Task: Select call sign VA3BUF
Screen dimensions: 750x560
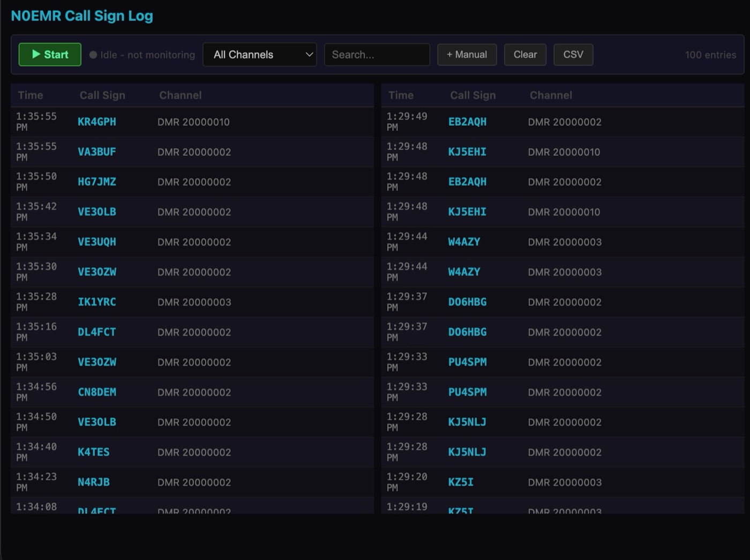Action: (97, 152)
